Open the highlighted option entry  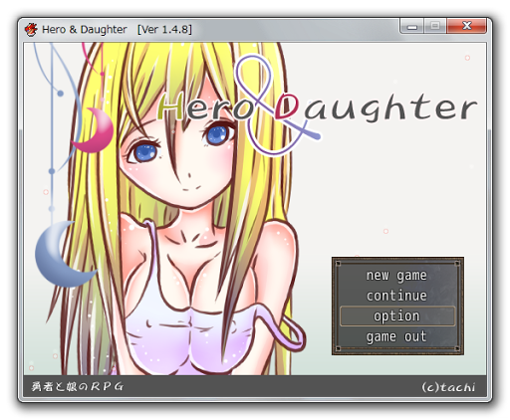tap(397, 315)
